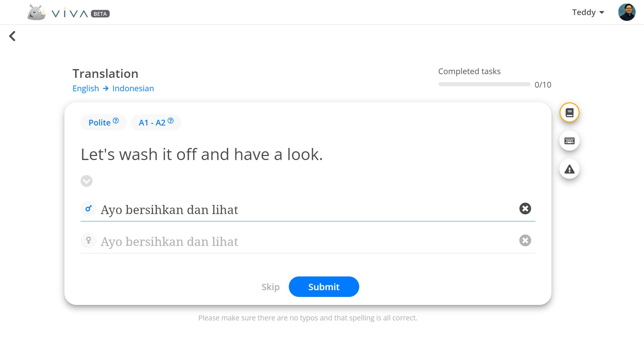Click the Indonesian target language link
Screen dimensions: 644x362
(x=133, y=88)
